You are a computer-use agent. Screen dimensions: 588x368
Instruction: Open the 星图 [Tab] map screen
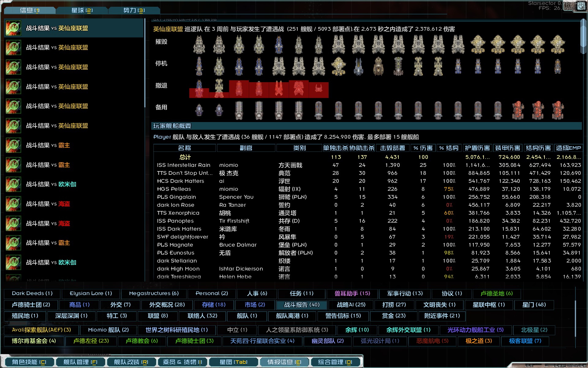pos(233,362)
